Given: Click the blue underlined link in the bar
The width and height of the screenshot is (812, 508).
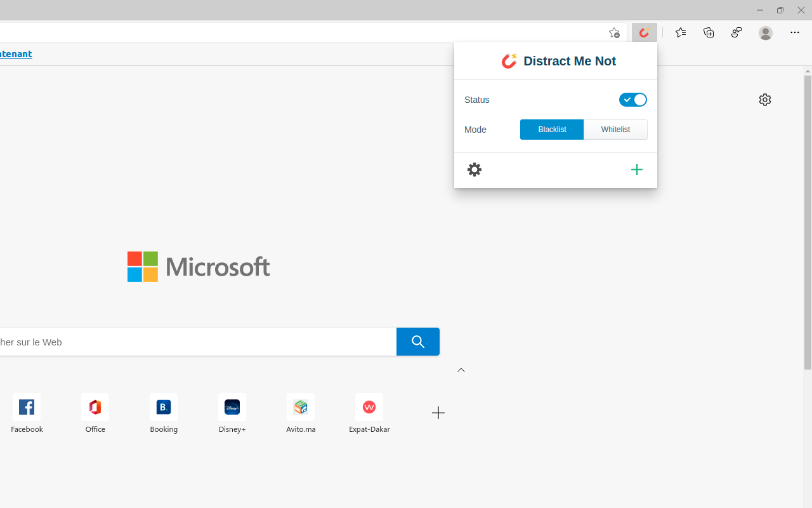Looking at the screenshot, I should click(16, 54).
